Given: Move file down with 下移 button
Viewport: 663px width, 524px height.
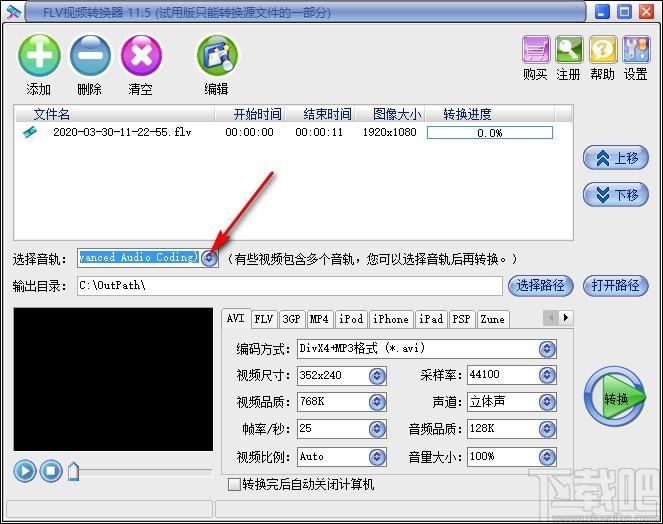Looking at the screenshot, I should 616,195.
